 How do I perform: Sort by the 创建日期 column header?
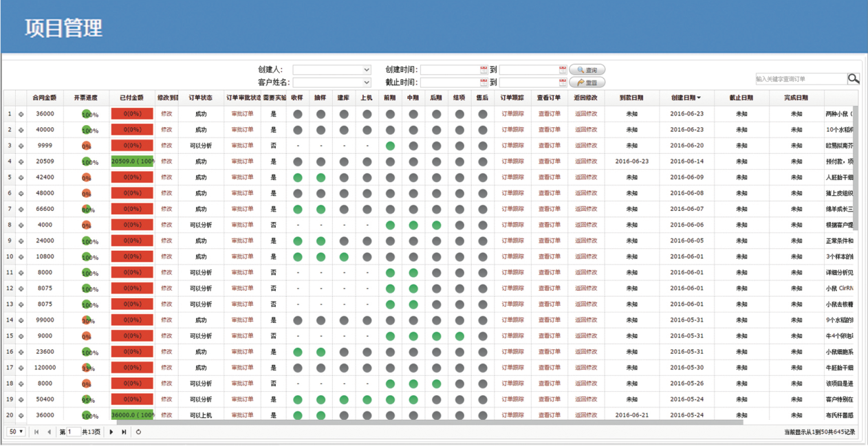coord(686,98)
